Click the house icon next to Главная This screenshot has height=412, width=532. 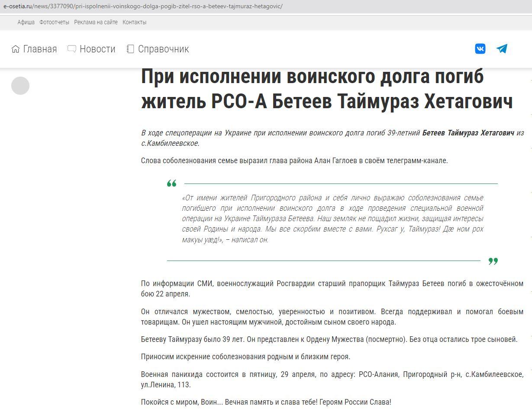click(16, 49)
